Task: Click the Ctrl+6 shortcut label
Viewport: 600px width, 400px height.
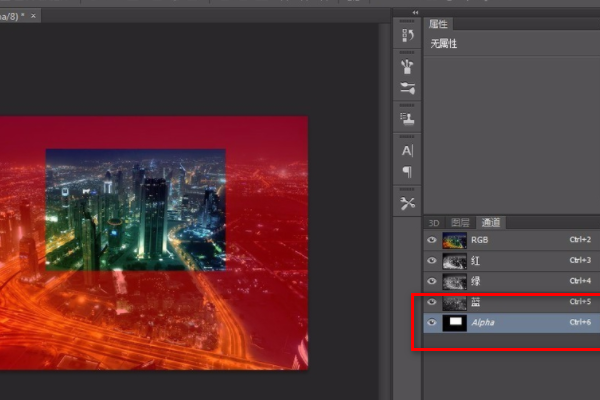Action: [580, 322]
